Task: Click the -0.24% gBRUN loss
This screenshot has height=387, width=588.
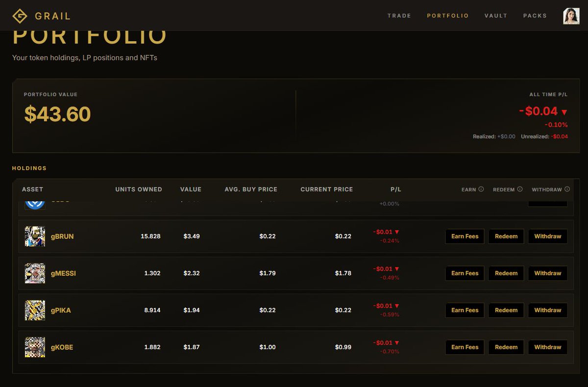Action: 390,241
